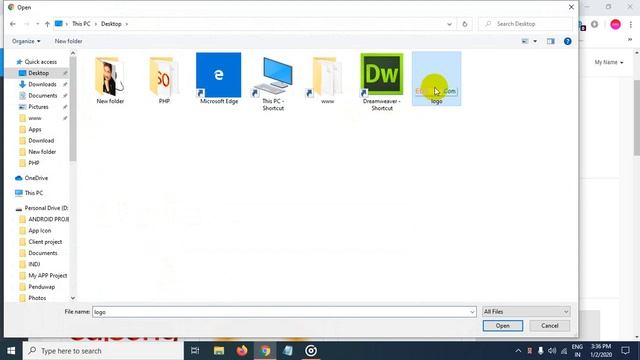Viewport: 640px width, 360px height.
Task: Select OneDrive in the navigation pane
Action: pos(36,178)
